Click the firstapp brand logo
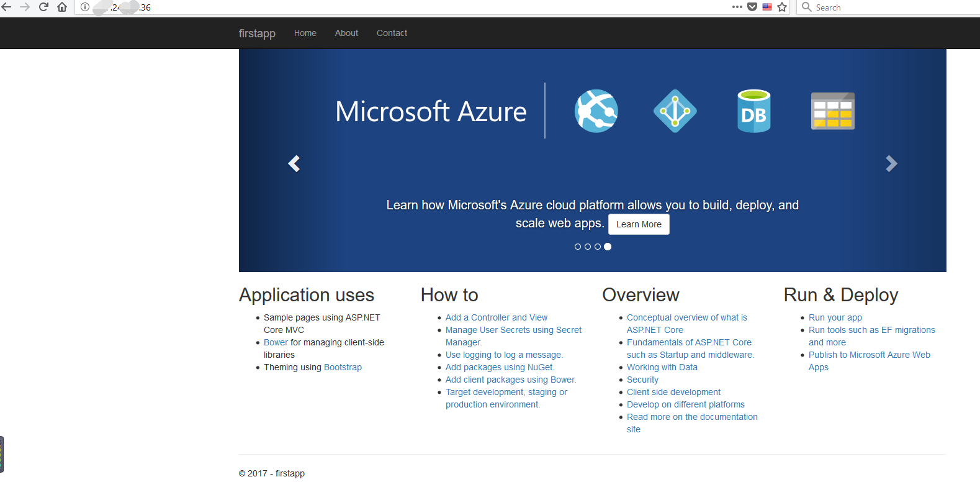This screenshot has width=980, height=487. click(x=257, y=33)
